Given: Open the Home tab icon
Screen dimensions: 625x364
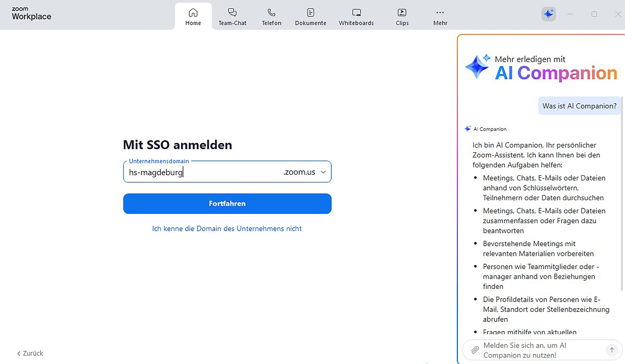Looking at the screenshot, I should (193, 13).
